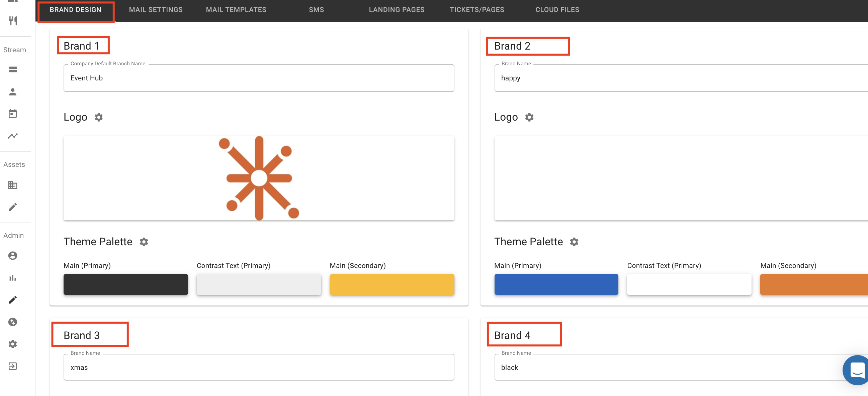The image size is (868, 396).
Task: Click the Brand 1 dark Main Primary swatch
Action: 126,284
